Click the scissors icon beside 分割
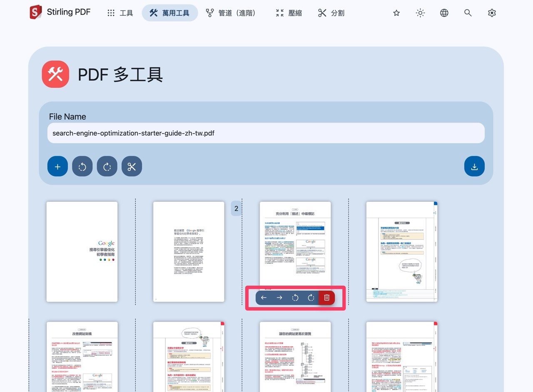533x392 pixels. pos(322,13)
